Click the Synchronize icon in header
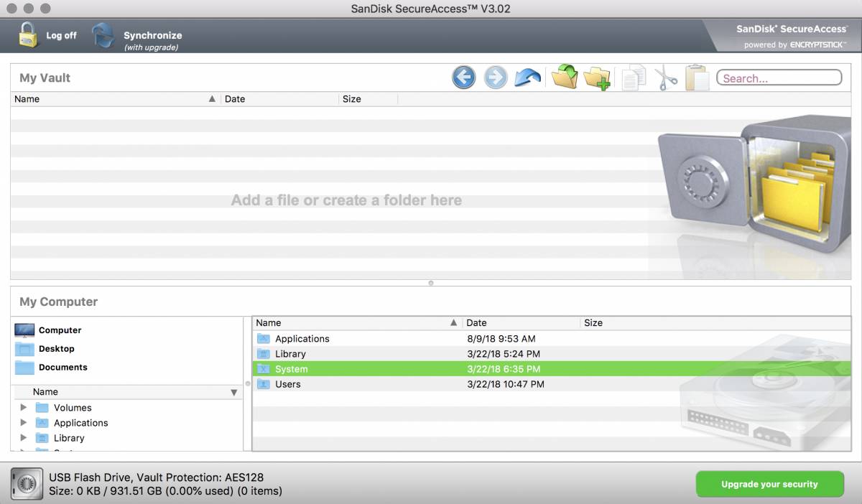 (103, 37)
